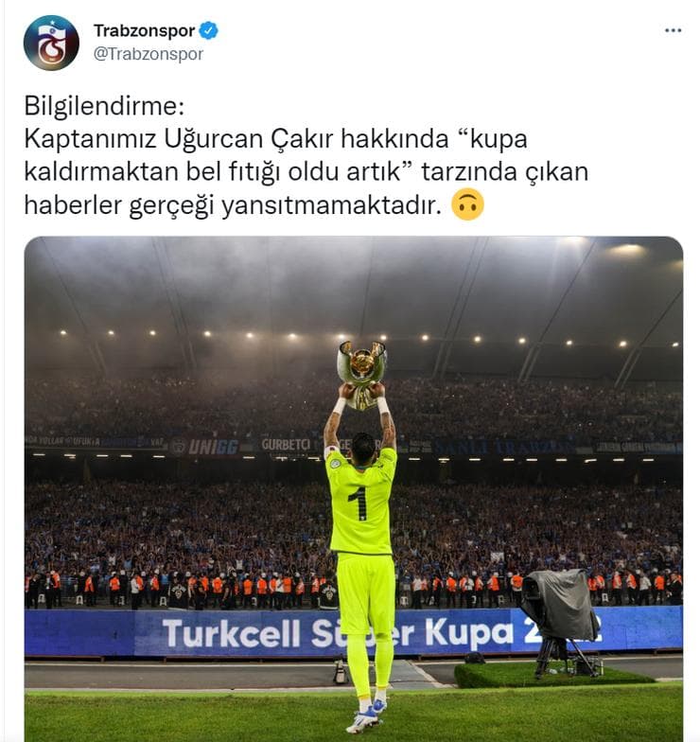Open the Trabzonspor profile avatar
The width and height of the screenshot is (700, 742).
51,44
